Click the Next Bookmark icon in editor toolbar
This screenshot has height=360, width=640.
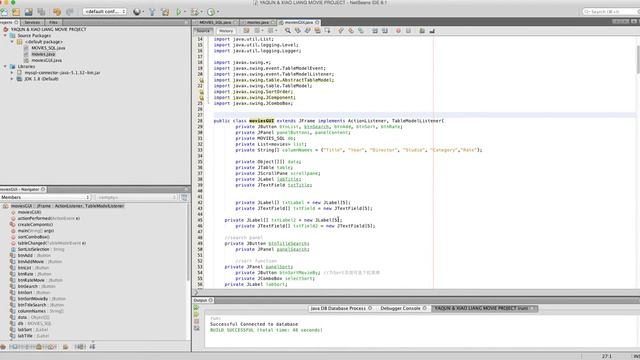(351, 31)
